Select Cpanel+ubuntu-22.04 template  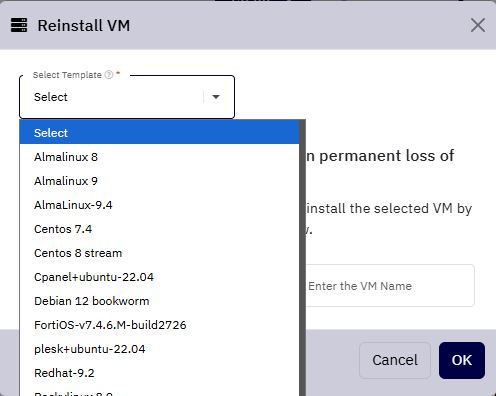159,277
